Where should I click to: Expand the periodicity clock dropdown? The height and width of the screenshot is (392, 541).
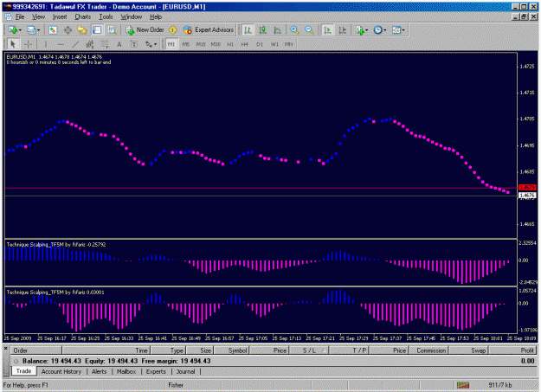380,30
